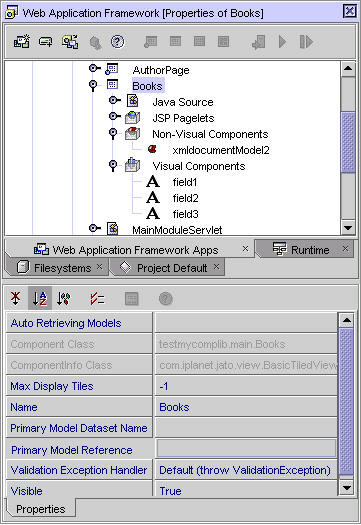The height and width of the screenshot is (525, 361).
Task: Open the Visible value True dropdown
Action: click(x=246, y=490)
